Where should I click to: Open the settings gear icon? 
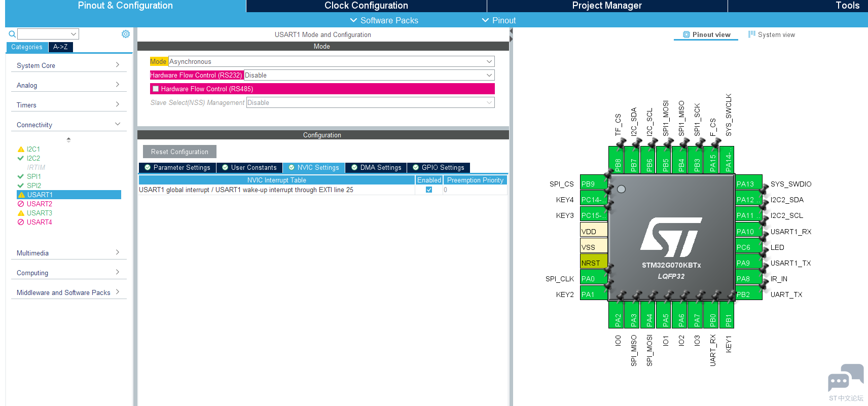pyautogui.click(x=126, y=34)
